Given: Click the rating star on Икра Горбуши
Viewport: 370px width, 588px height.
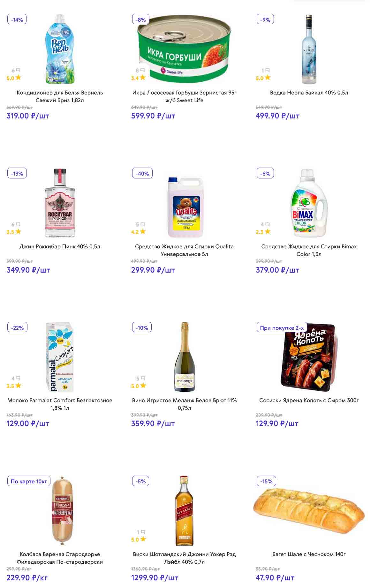Looking at the screenshot, I should pyautogui.click(x=143, y=77).
